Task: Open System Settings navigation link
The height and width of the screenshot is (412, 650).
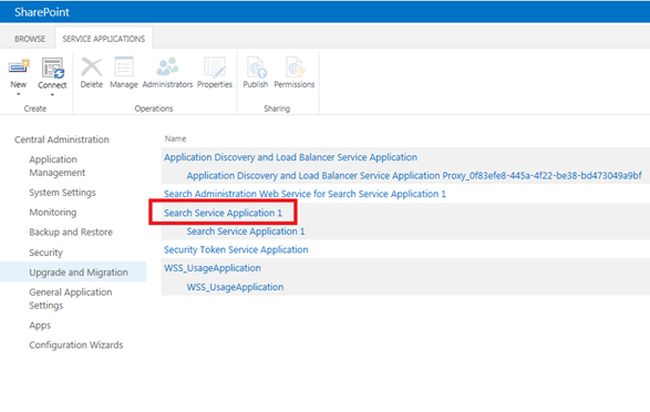Action: tap(62, 193)
